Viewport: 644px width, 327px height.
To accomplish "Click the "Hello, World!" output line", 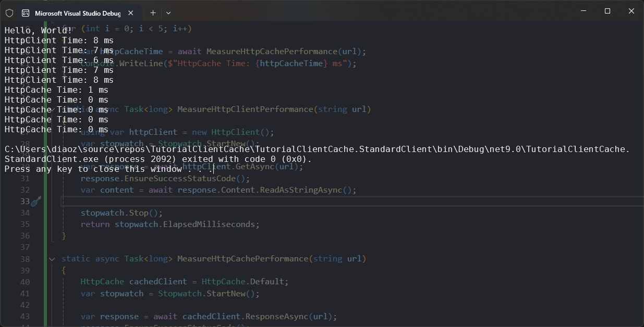I will pos(38,30).
